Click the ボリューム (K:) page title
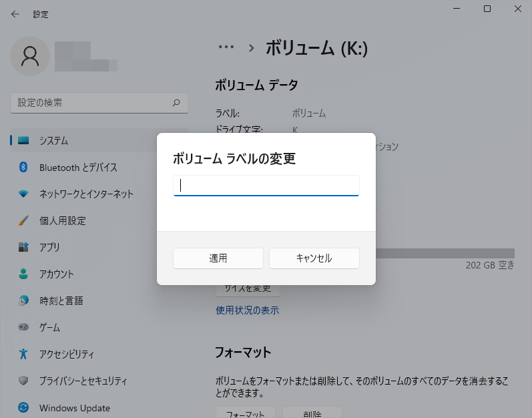 316,48
